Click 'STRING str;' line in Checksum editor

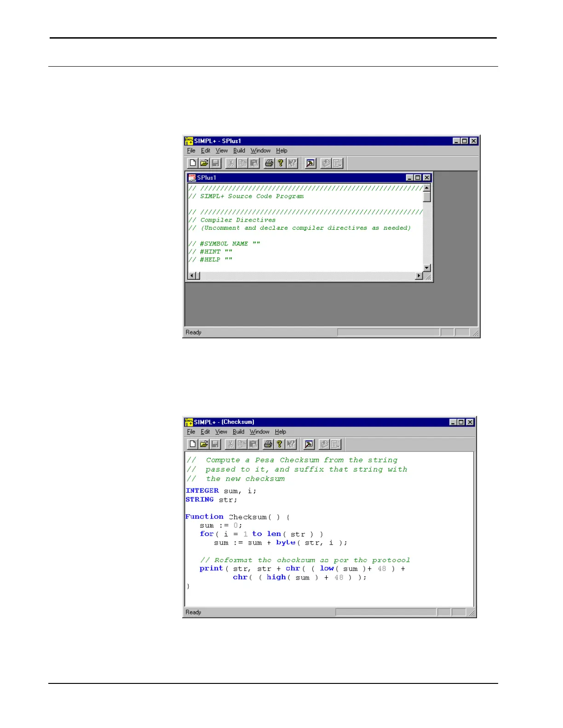click(x=212, y=500)
